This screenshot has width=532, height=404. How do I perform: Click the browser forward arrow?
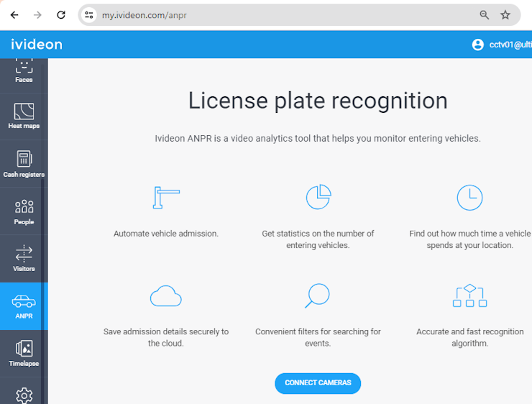pos(37,15)
